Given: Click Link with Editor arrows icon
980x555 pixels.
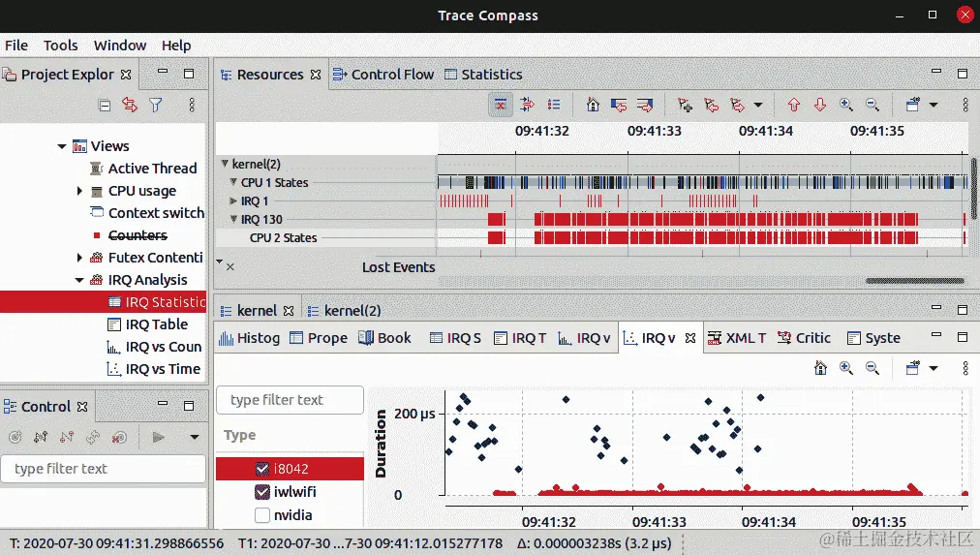Looking at the screenshot, I should tap(130, 105).
